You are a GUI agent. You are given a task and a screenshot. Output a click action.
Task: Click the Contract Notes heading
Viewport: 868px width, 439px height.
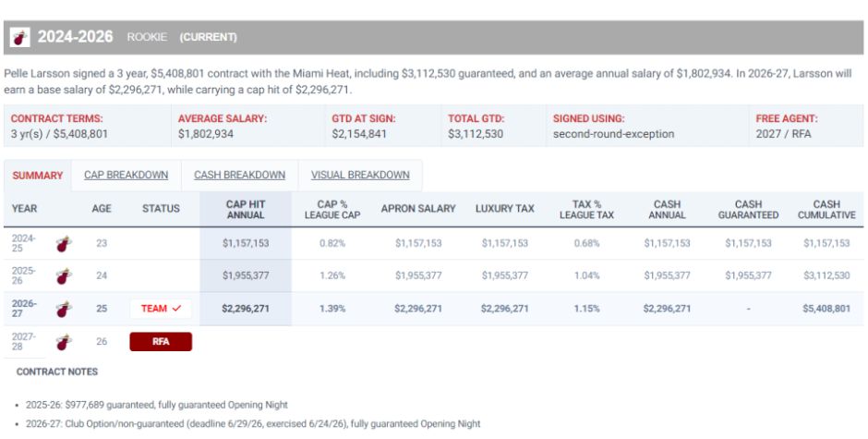click(57, 372)
